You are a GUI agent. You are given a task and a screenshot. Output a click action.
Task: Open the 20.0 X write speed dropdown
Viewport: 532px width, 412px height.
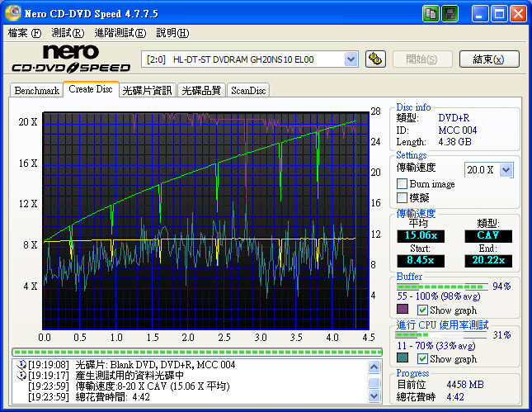(x=506, y=169)
